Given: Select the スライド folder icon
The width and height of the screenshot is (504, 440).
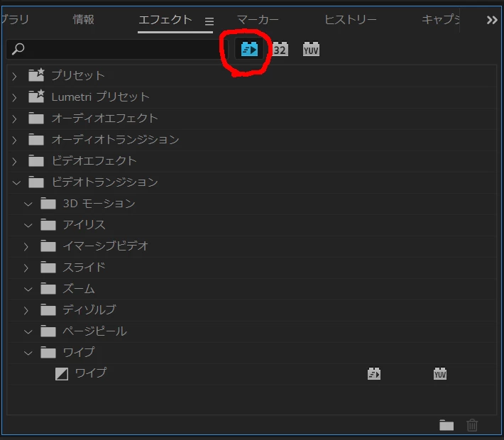Looking at the screenshot, I should click(x=48, y=267).
